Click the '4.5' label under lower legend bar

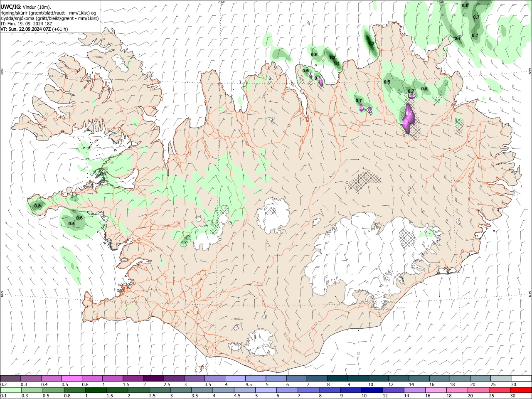238,396
